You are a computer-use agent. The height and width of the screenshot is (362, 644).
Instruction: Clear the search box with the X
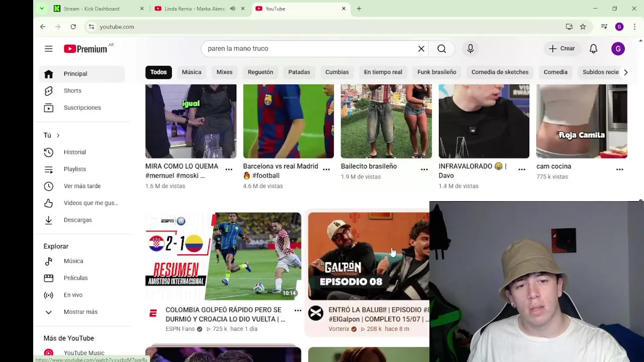421,49
